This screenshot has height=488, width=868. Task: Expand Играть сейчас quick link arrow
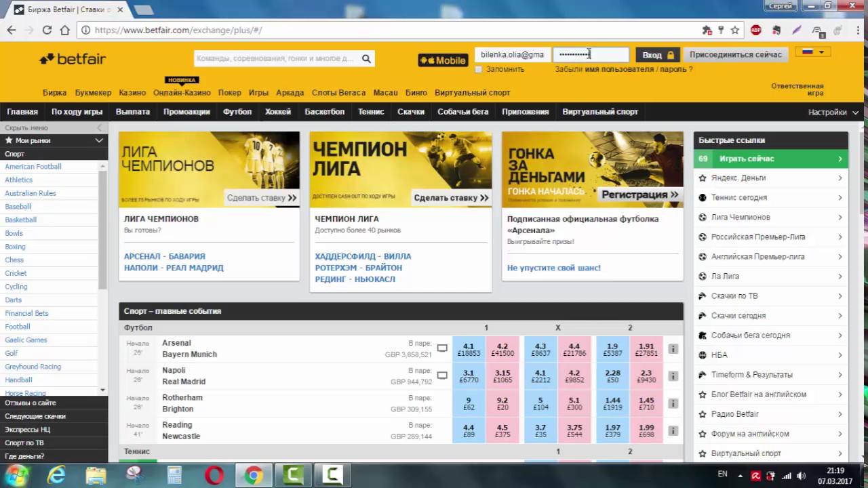(840, 159)
